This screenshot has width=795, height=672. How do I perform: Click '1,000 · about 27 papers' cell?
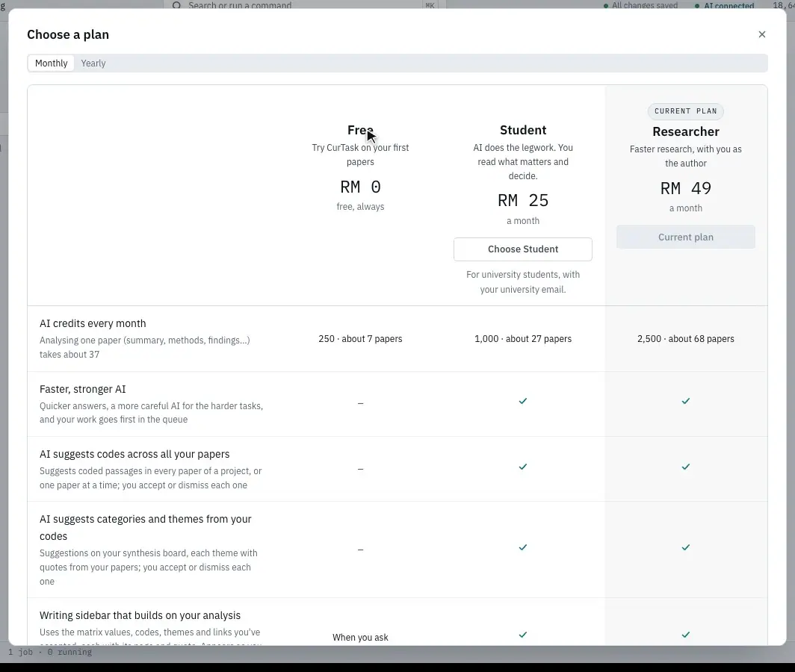point(523,339)
